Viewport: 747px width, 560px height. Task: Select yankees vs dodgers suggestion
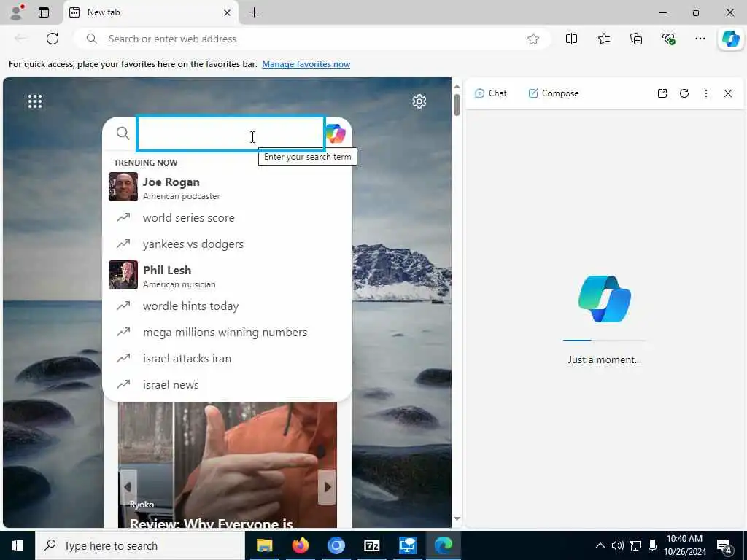coord(228,244)
